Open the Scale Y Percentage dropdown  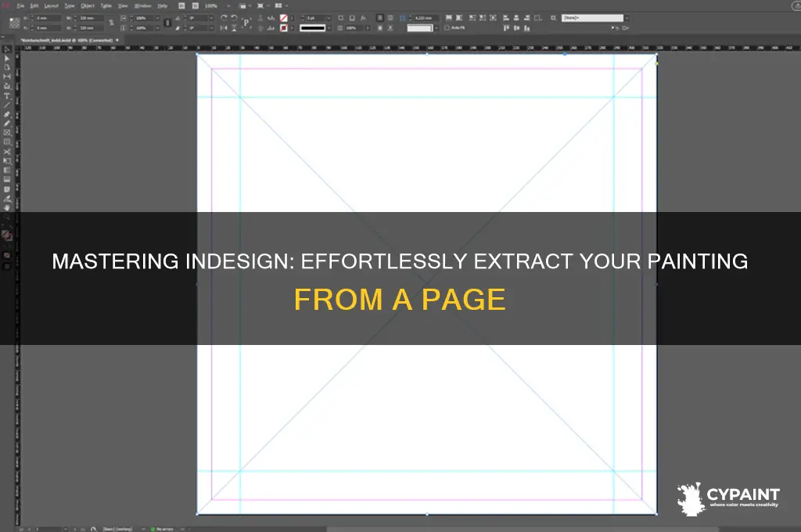click(157, 28)
